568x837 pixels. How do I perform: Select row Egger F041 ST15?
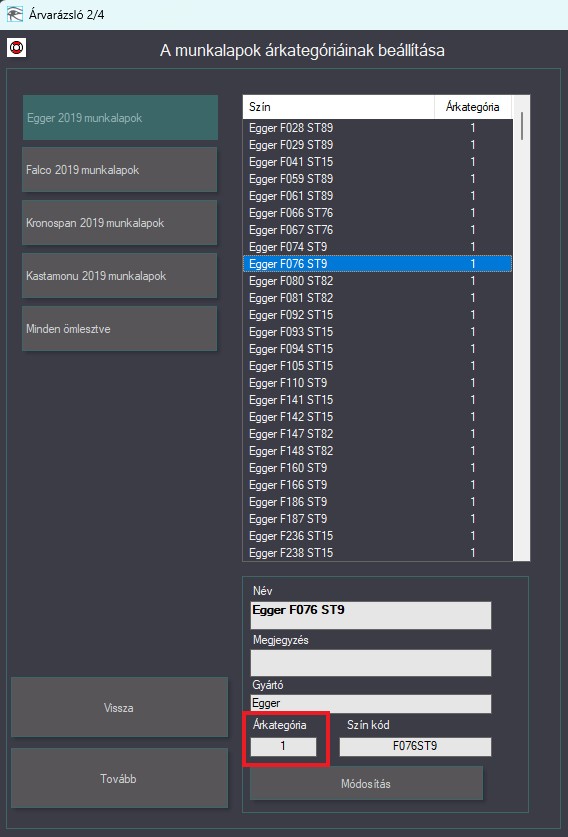(x=377, y=162)
